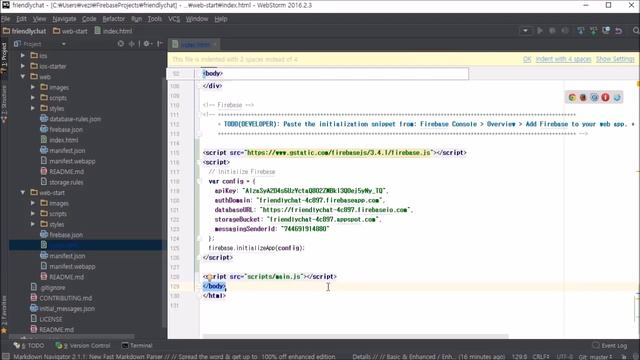Click the VCS Commit Changes icon
Image resolution: width=640 pixels, height=360 pixels.
coord(593,31)
